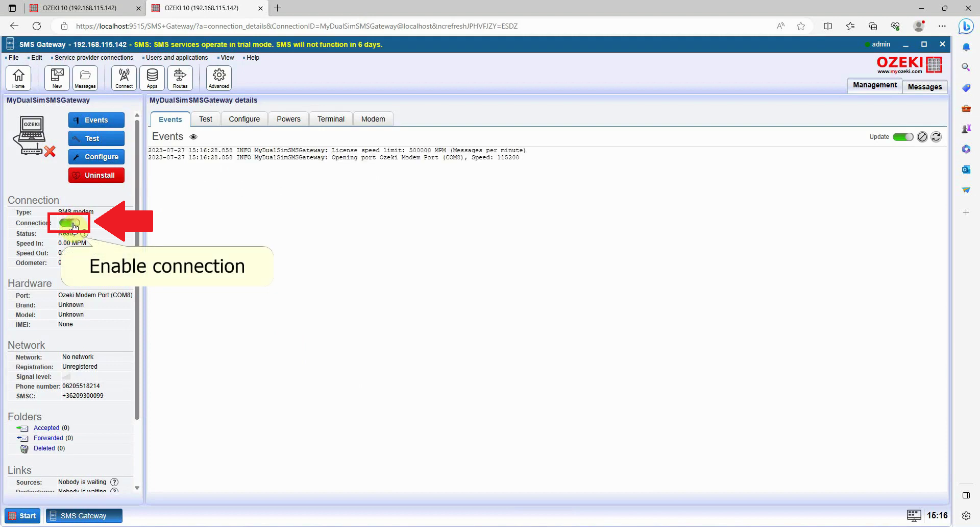The height and width of the screenshot is (527, 980).
Task: Click the blue Configure button
Action: pyautogui.click(x=96, y=157)
